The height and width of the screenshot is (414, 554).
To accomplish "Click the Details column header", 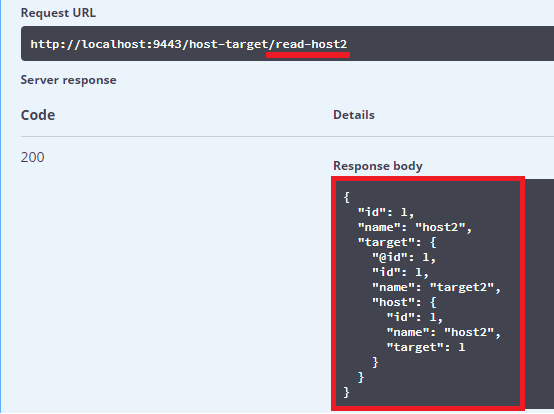I will [x=354, y=115].
